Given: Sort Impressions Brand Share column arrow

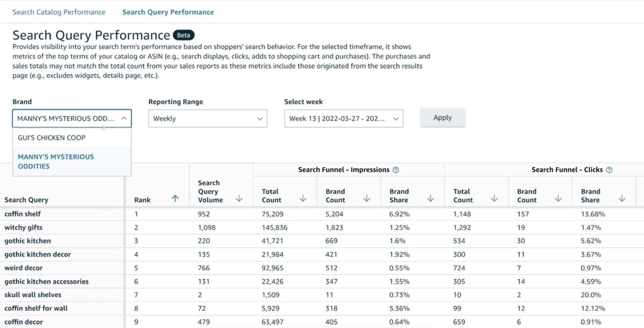Looking at the screenshot, I should pyautogui.click(x=430, y=199).
